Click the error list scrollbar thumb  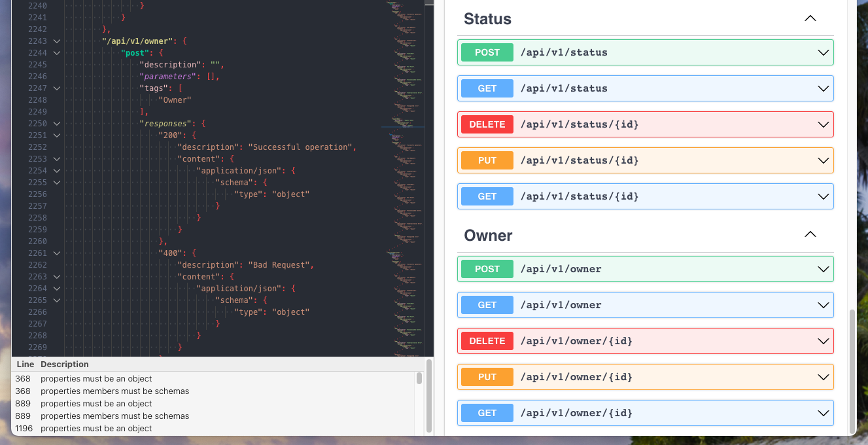click(x=419, y=378)
